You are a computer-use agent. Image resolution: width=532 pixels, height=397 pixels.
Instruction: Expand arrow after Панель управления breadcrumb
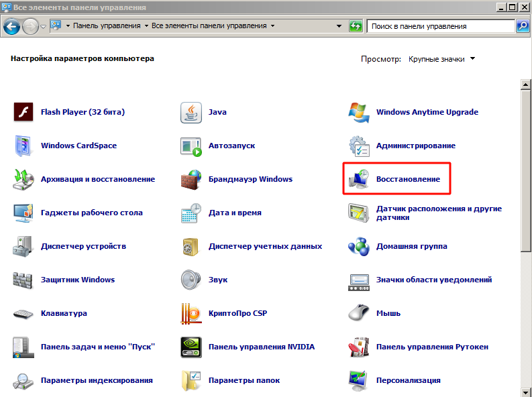[x=146, y=25]
